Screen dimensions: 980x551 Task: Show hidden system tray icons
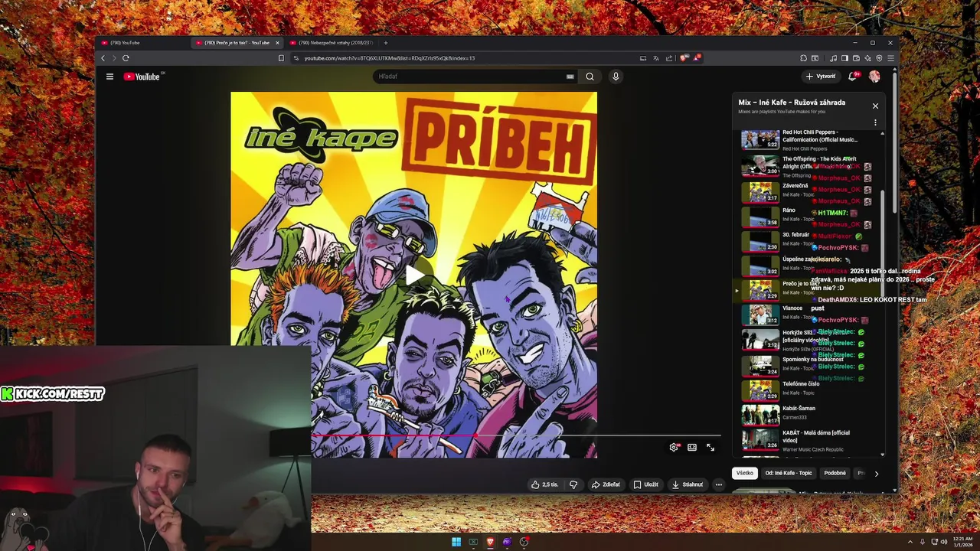(910, 542)
